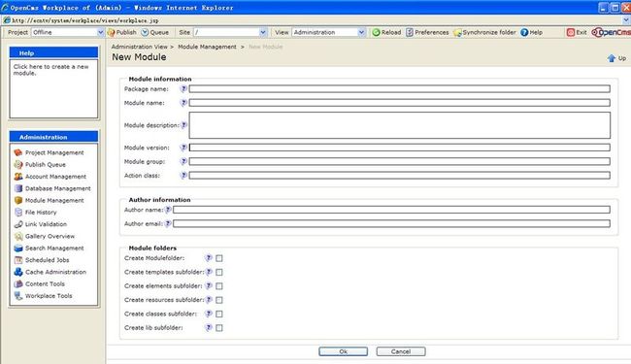The image size is (631, 364).
Task: Click help icon beside Module description
Action: pos(183,125)
